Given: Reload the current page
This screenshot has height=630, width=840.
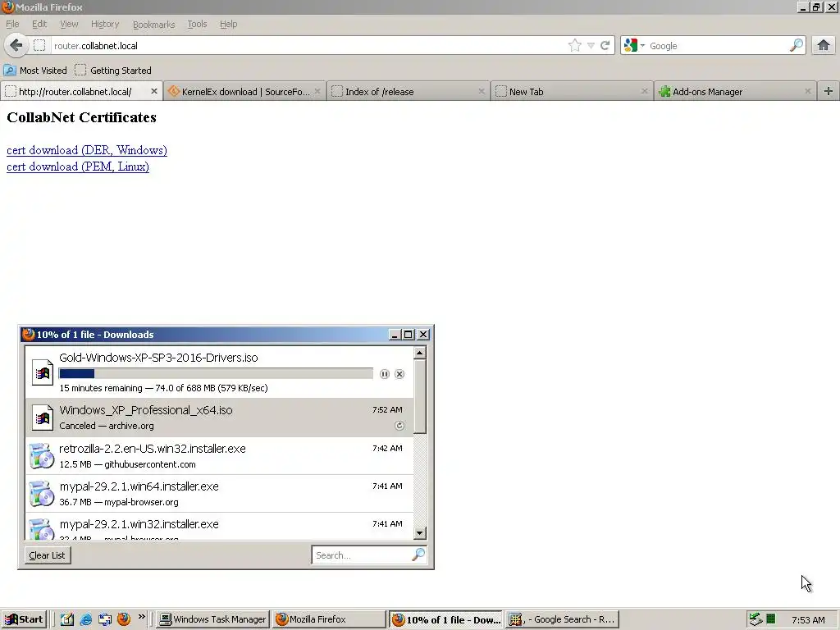Looking at the screenshot, I should tap(605, 46).
